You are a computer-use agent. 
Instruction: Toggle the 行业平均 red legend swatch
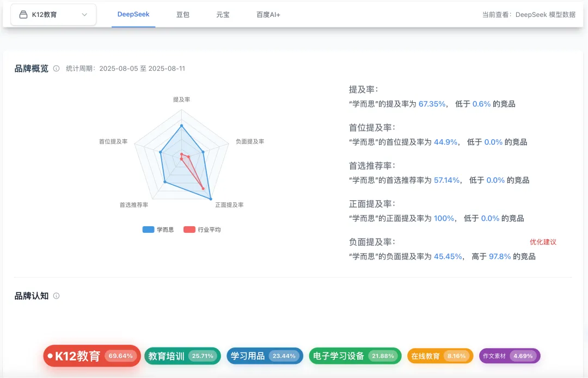click(x=189, y=230)
